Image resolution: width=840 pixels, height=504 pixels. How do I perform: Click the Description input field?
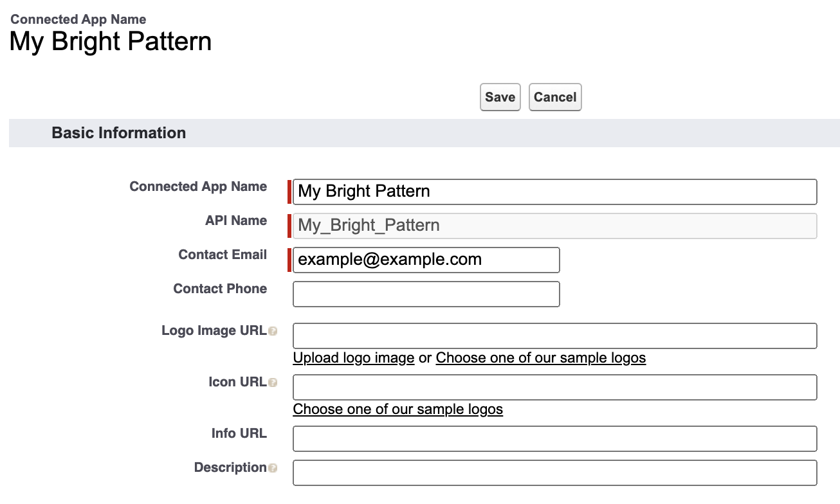pyautogui.click(x=555, y=473)
